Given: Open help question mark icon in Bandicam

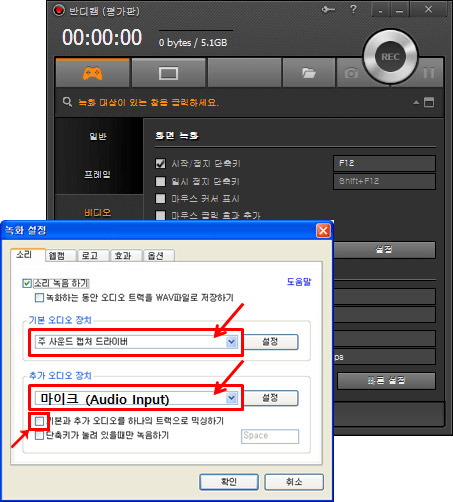Looking at the screenshot, I should pyautogui.click(x=353, y=9).
